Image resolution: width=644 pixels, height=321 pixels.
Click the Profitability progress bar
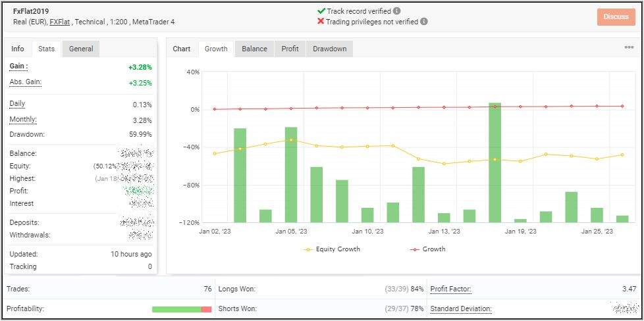[x=181, y=309]
